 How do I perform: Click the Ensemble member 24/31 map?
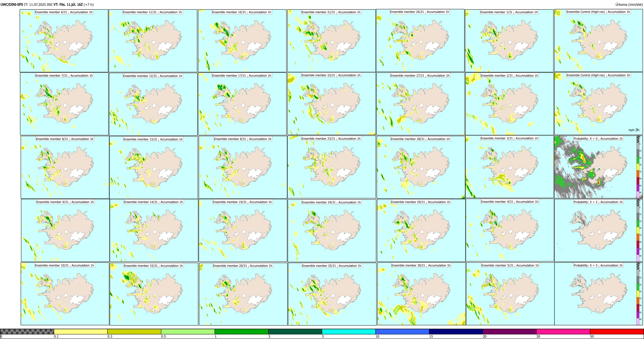point(332,231)
